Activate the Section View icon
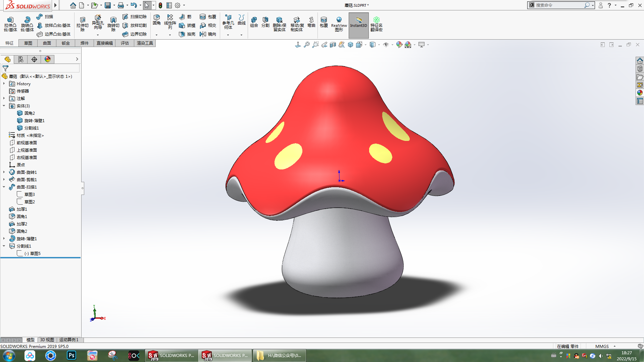The height and width of the screenshot is (362, 644). [333, 45]
